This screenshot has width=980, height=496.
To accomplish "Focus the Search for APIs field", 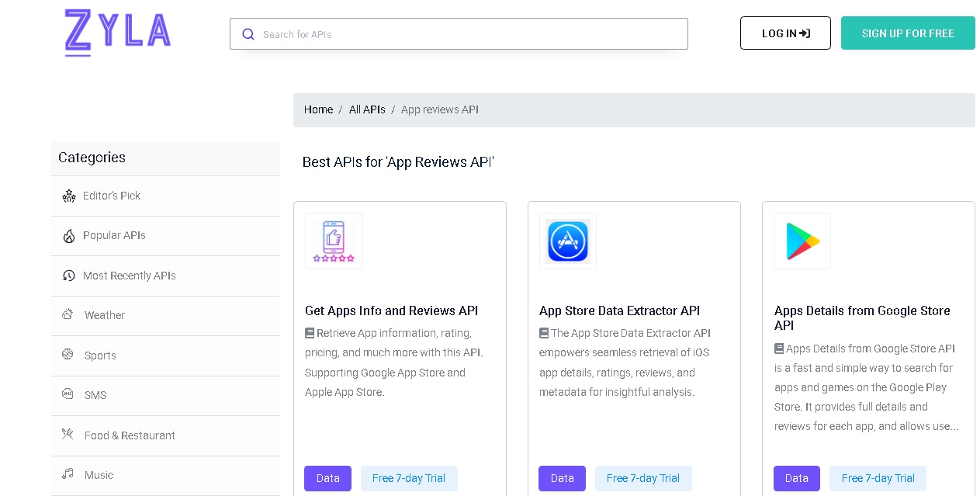I will (459, 34).
